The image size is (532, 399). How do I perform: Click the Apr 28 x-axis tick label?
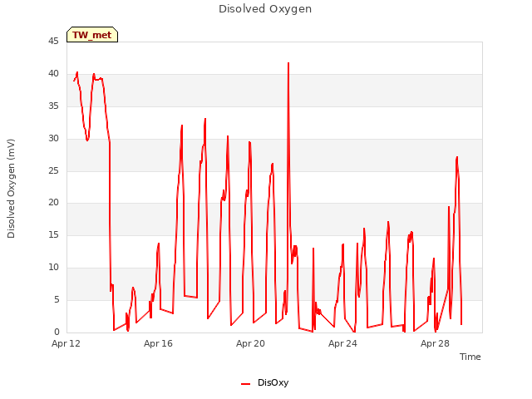(x=435, y=343)
